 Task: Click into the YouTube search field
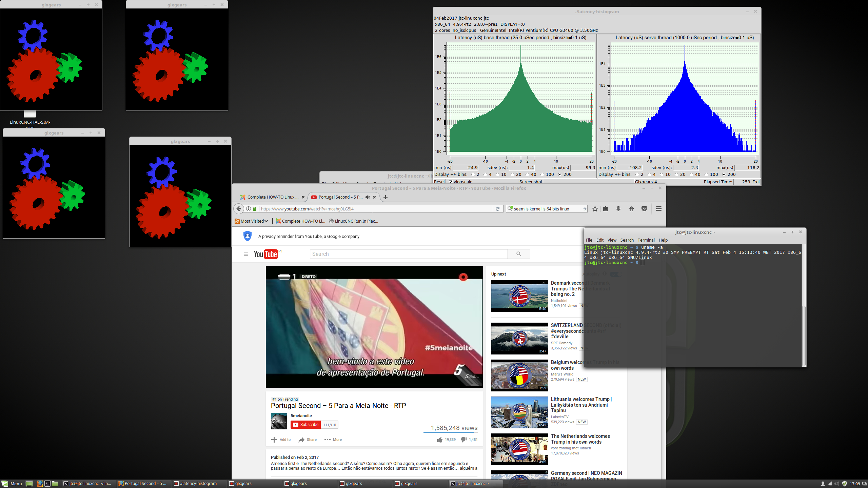(x=409, y=254)
